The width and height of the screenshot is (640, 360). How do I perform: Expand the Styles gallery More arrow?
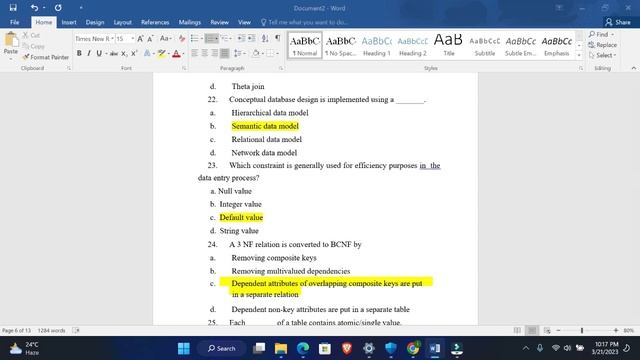pos(579,56)
